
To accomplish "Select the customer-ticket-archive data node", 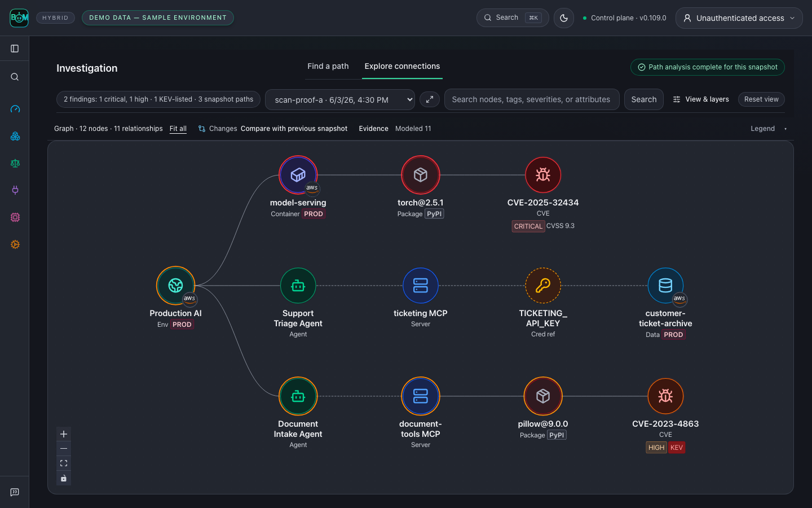I will [665, 286].
